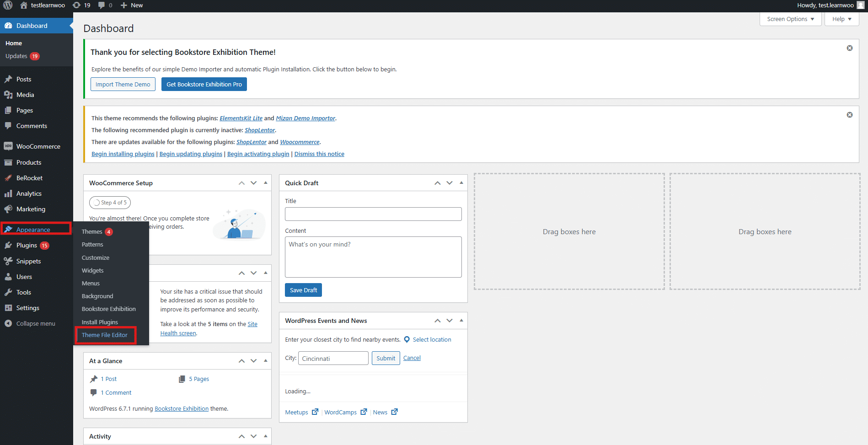The width and height of the screenshot is (868, 445).
Task: Open Comments icon in sidebar
Action: tap(8, 126)
